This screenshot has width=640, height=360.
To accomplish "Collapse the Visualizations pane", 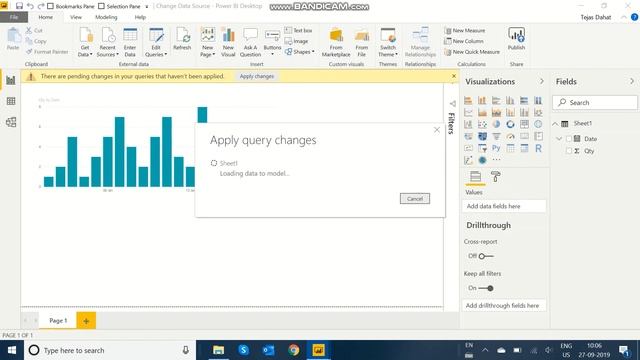I will pyautogui.click(x=542, y=81).
